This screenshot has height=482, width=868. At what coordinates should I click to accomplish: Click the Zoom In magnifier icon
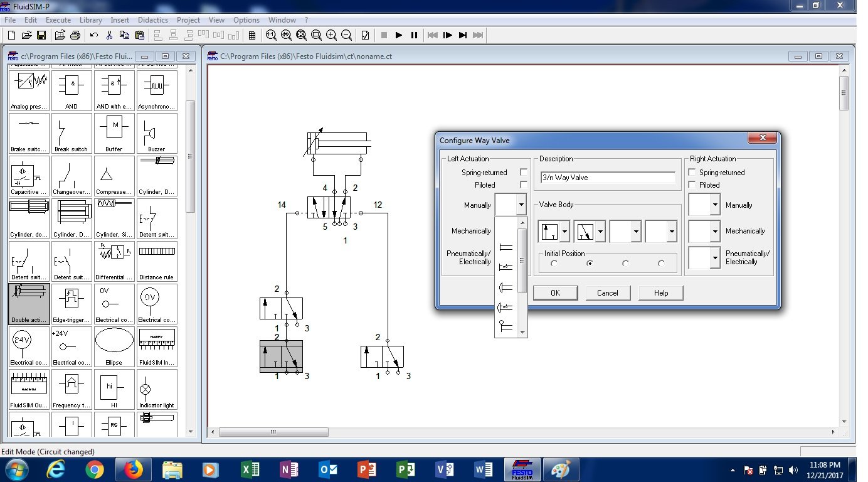331,35
